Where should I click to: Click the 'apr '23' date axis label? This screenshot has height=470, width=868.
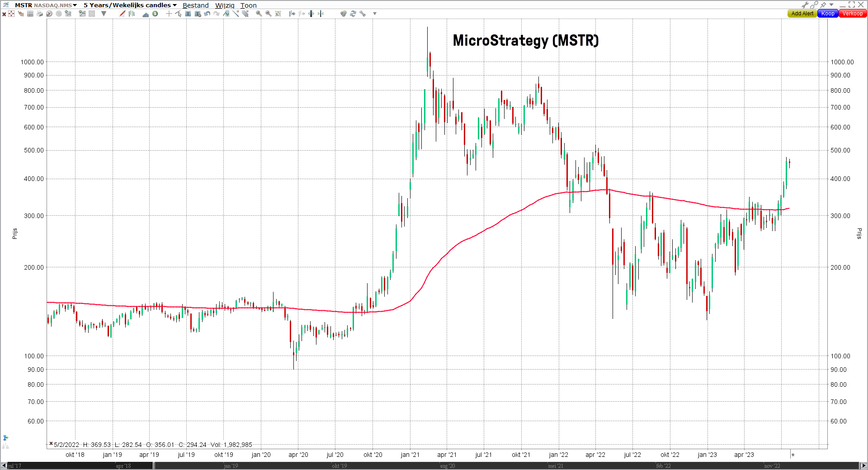[744, 455]
